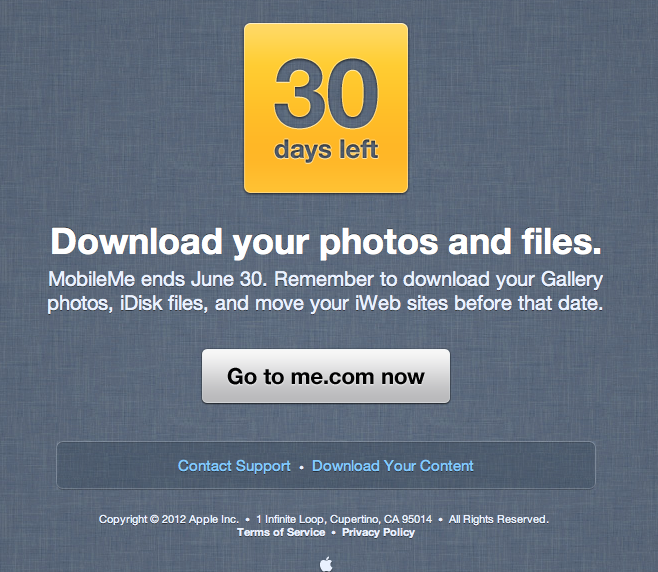The height and width of the screenshot is (572, 658).
Task: Click the Go to me.com now button
Action: pos(326,376)
